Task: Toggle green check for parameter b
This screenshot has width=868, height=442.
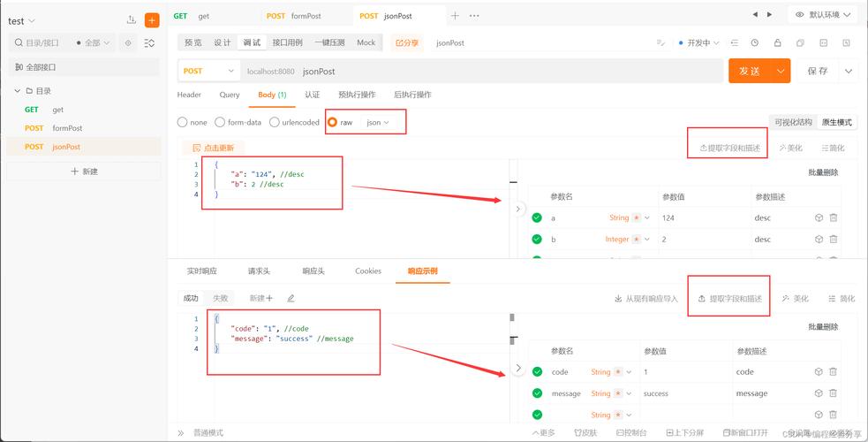Action: click(536, 240)
